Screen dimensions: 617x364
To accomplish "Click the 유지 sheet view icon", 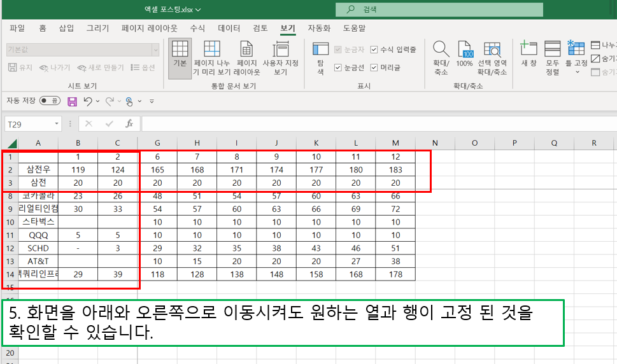I will pyautogui.click(x=12, y=67).
